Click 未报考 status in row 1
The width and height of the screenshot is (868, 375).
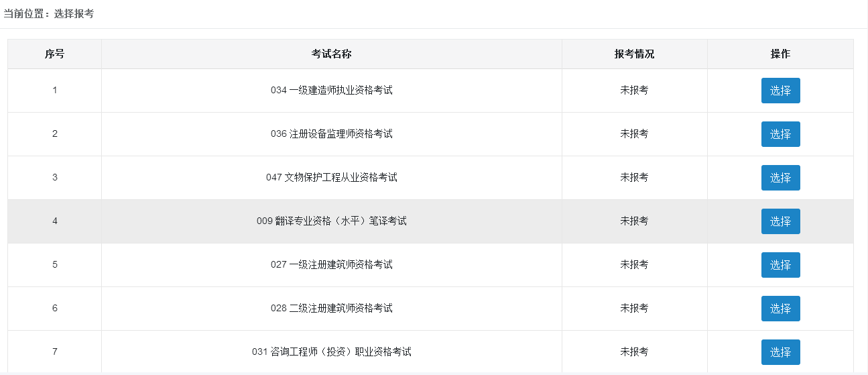pos(634,91)
